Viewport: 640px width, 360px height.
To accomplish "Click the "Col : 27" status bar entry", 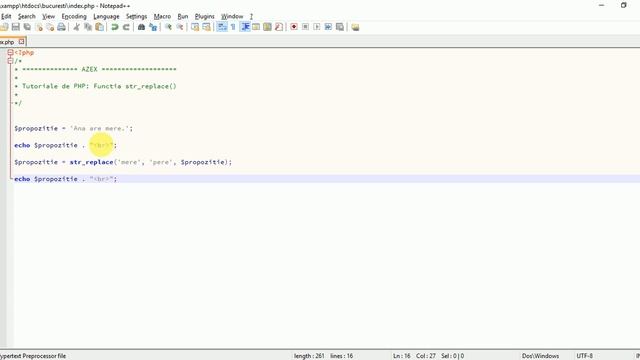I will pyautogui.click(x=426, y=356).
